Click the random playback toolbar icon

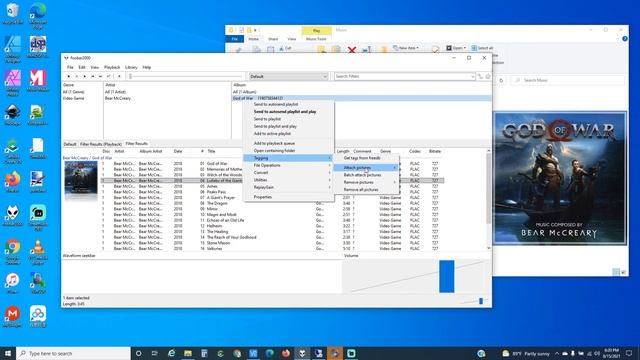(x=109, y=76)
